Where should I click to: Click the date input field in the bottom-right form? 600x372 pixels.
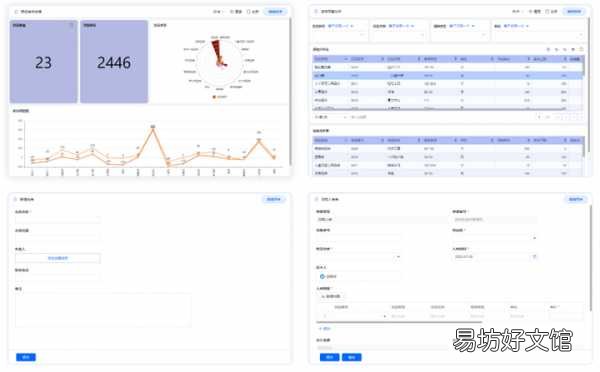[494, 257]
